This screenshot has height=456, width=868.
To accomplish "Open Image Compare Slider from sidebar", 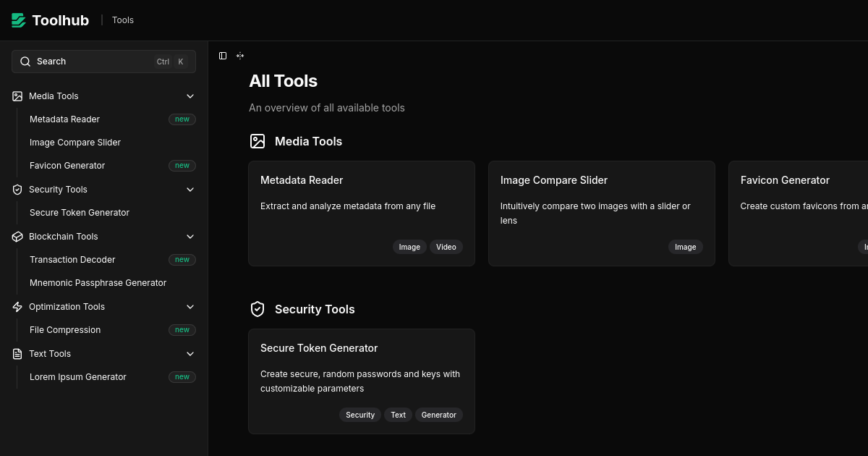I will click(x=75, y=143).
